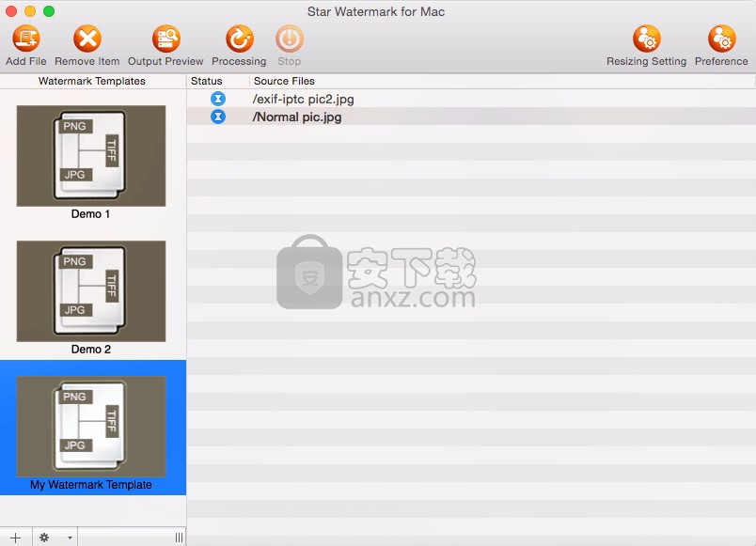Select My Watermark Template thumbnail
The width and height of the screenshot is (756, 546).
91,427
